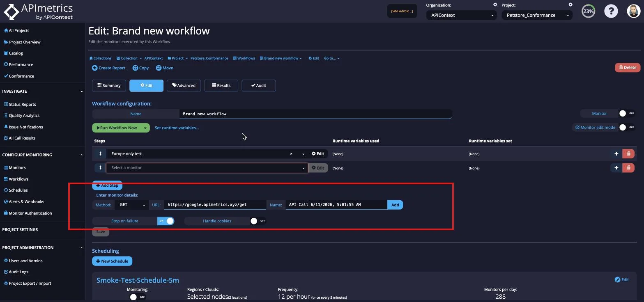Open the Brand new workflow breadcrumb dropdown
Image resolution: width=644 pixels, height=302 pixels.
click(281, 58)
